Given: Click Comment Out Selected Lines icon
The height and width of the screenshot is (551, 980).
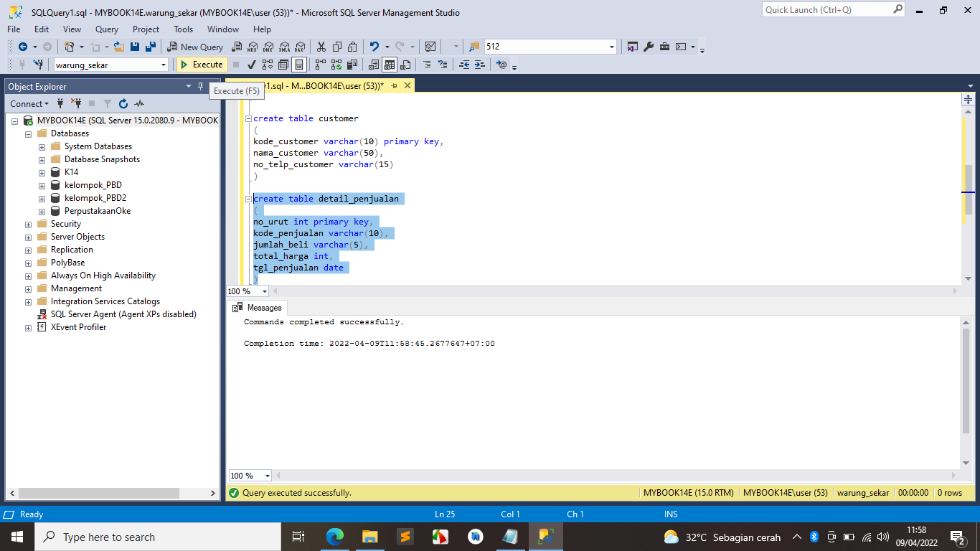Looking at the screenshot, I should click(427, 65).
